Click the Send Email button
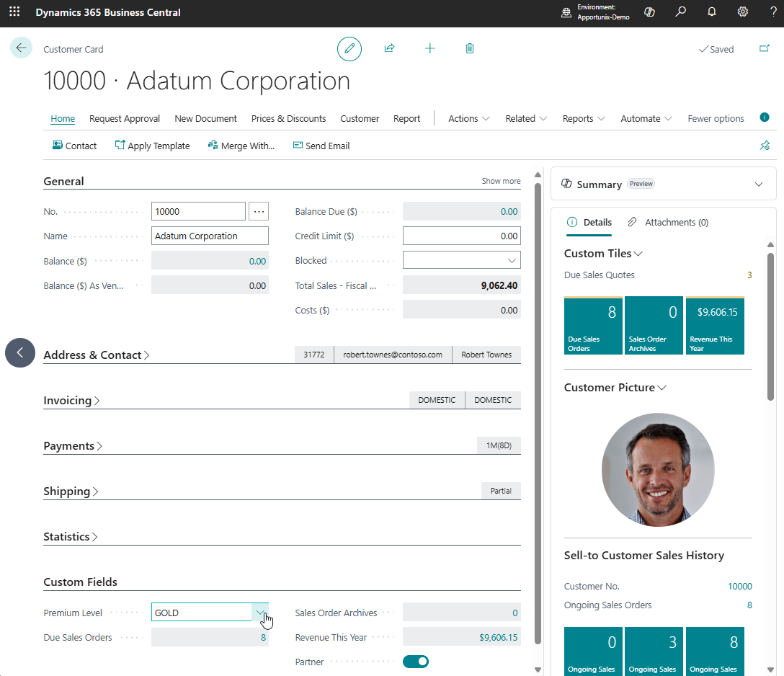This screenshot has width=784, height=676. tap(321, 146)
